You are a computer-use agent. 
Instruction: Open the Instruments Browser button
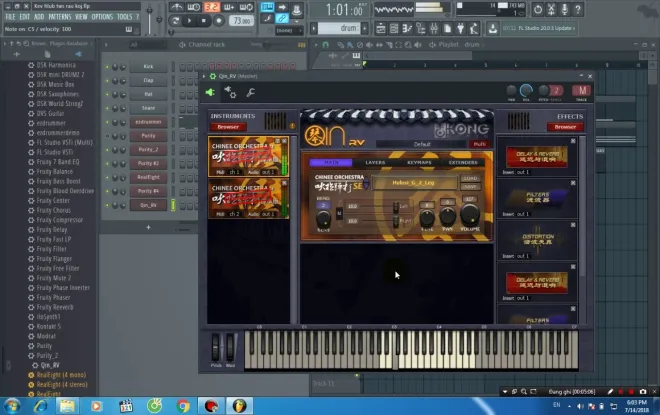coord(228,127)
